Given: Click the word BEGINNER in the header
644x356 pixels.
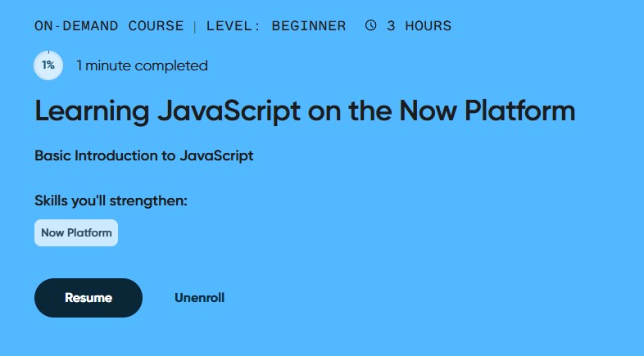Looking at the screenshot, I should 310,25.
